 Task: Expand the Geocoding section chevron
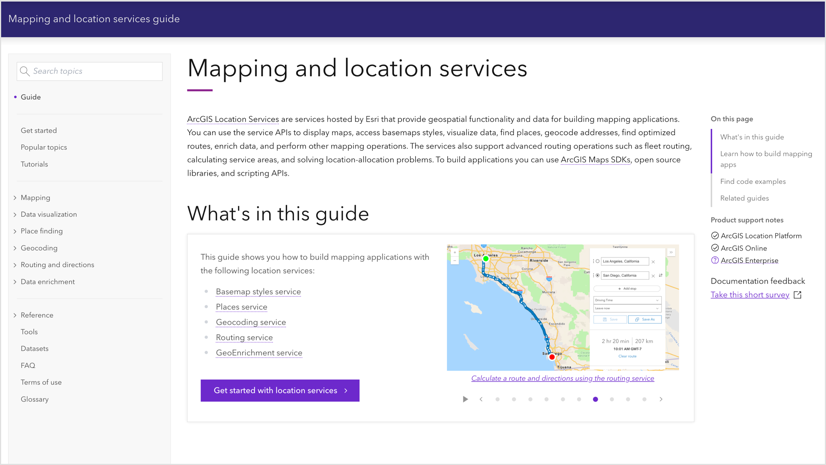tap(15, 248)
